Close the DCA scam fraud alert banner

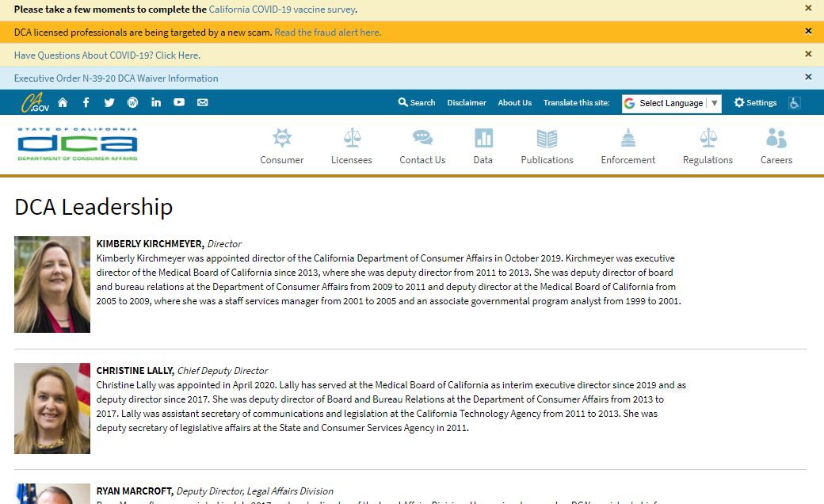808,32
